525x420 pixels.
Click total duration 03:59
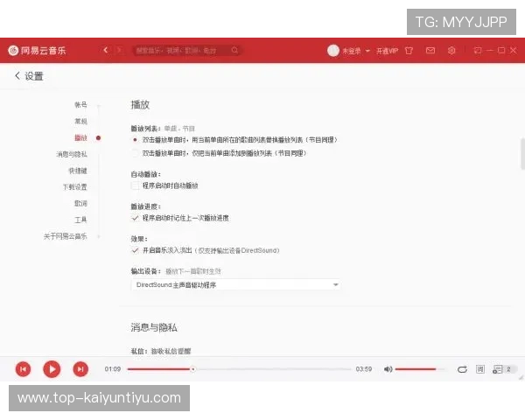tap(364, 369)
